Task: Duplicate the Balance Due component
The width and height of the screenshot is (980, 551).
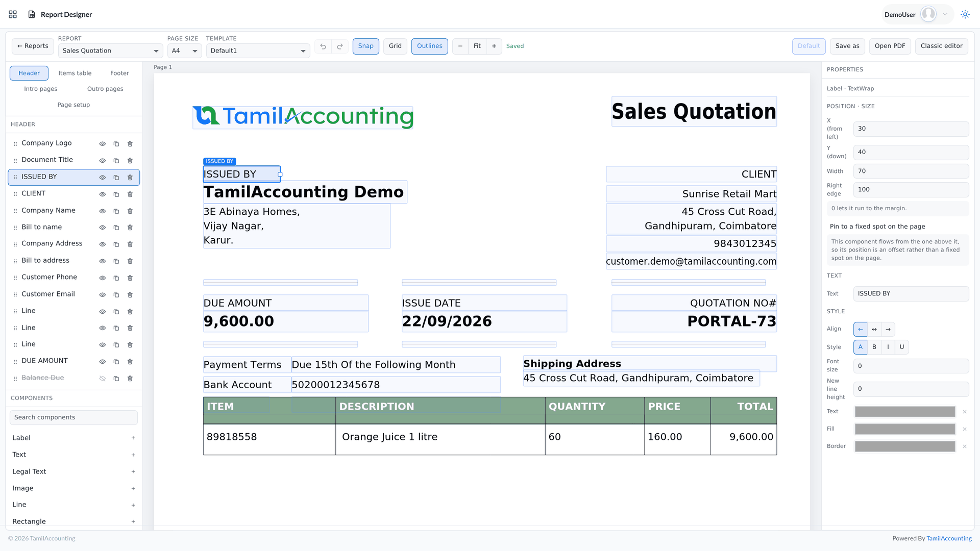Action: pyautogui.click(x=116, y=379)
